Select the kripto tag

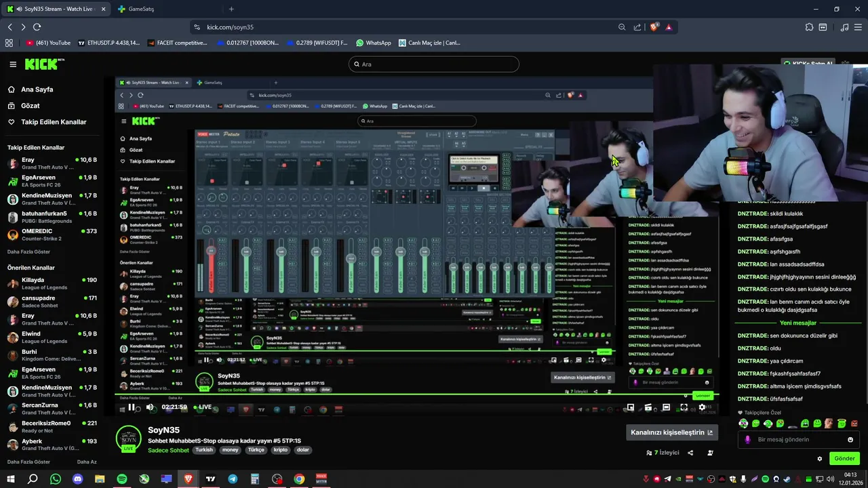(280, 450)
